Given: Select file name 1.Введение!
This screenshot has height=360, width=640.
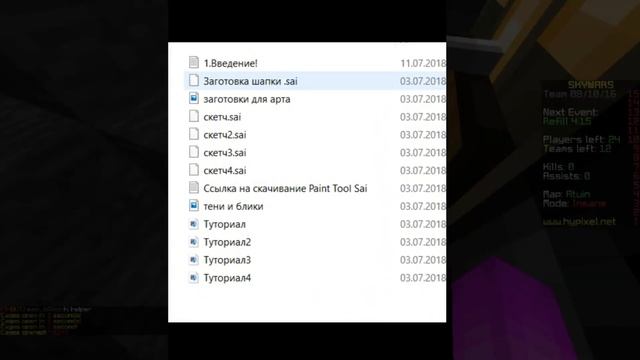Looking at the screenshot, I should (x=231, y=63).
